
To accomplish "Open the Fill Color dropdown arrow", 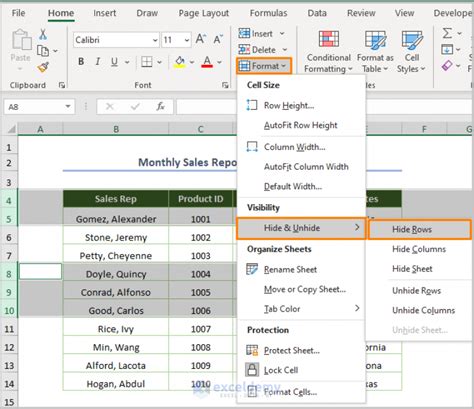I will [192, 62].
